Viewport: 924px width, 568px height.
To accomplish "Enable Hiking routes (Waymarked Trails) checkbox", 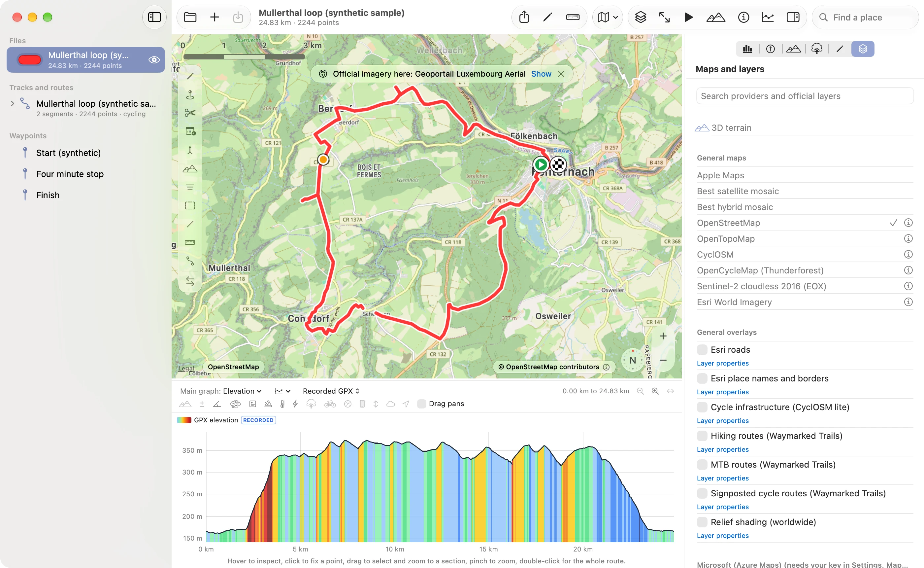I will tap(702, 436).
